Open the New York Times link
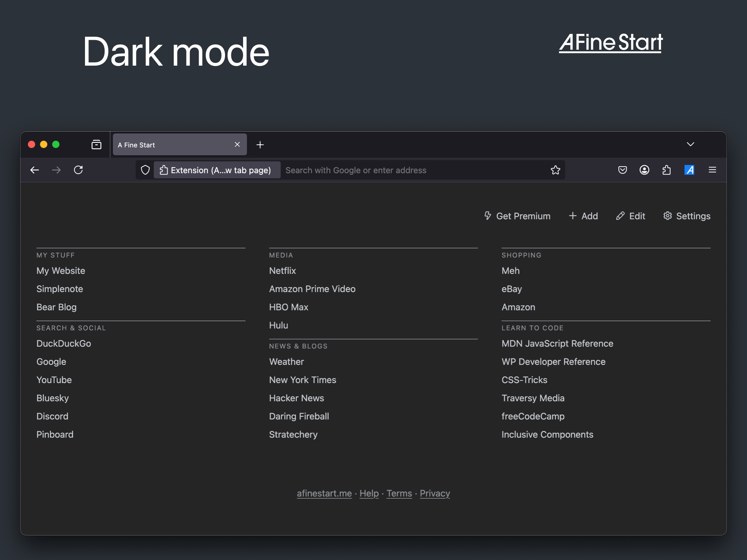747x560 pixels. click(303, 380)
